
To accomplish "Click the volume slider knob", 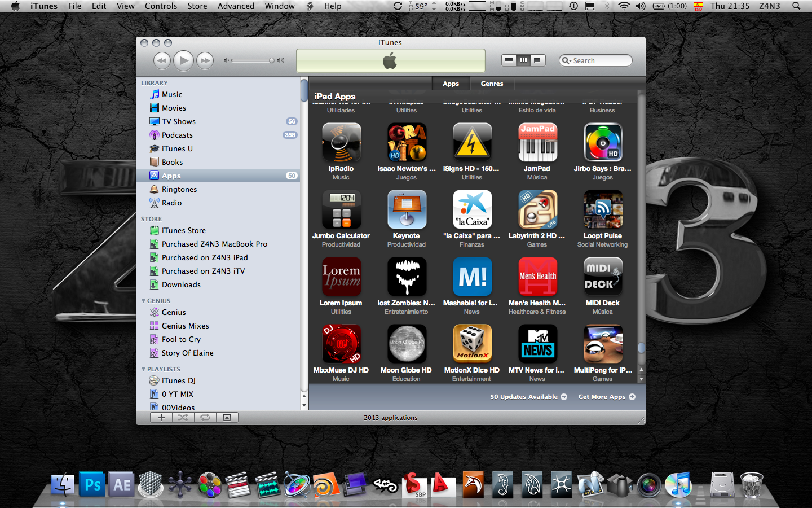I will (x=271, y=60).
